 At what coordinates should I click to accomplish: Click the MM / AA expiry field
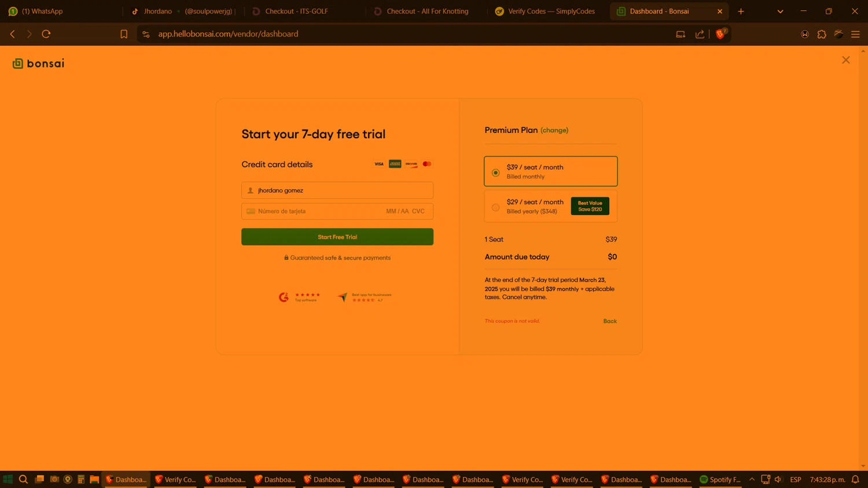397,211
